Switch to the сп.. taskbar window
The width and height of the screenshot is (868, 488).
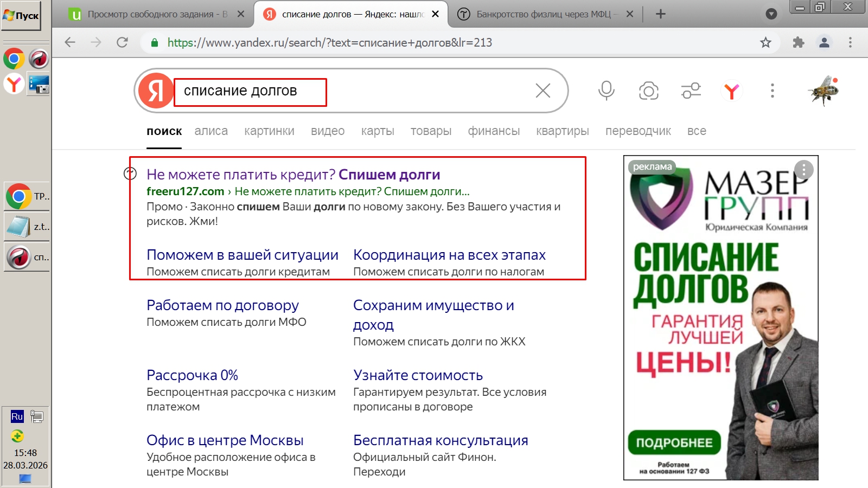27,257
